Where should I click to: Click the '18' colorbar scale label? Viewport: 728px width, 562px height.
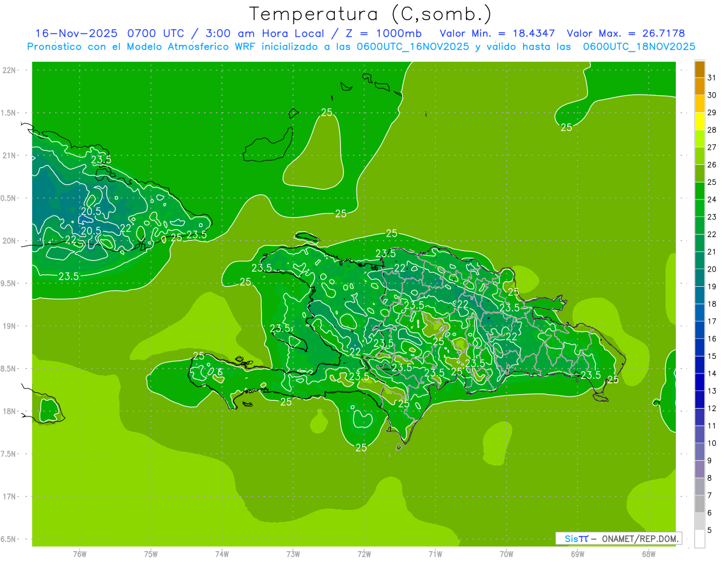click(712, 304)
